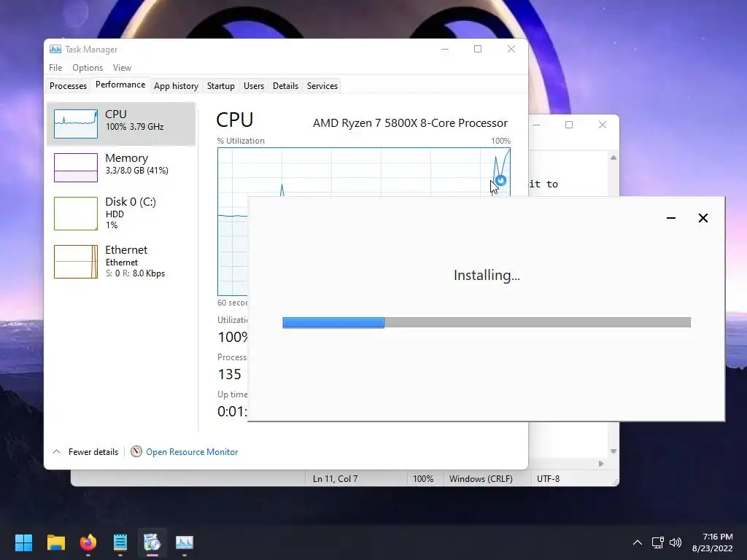Image resolution: width=747 pixels, height=560 pixels.
Task: Click the AMD Ryzen 7 5800X processor name
Action: (x=410, y=122)
